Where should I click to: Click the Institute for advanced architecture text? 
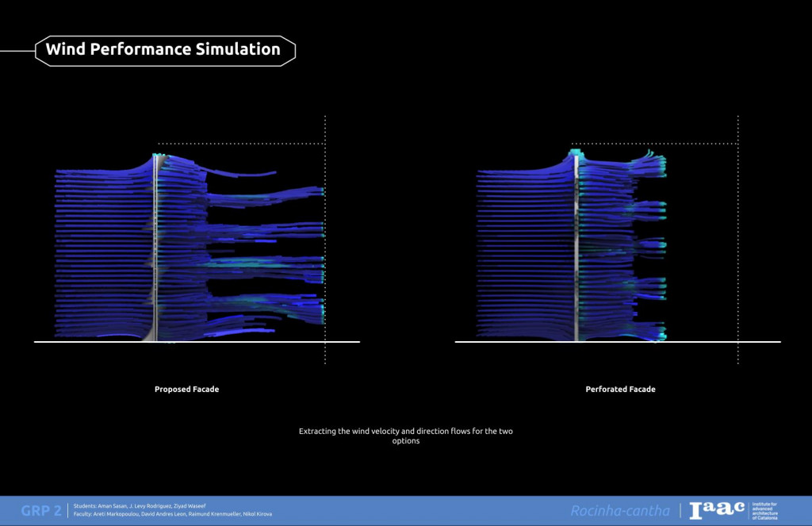pyautogui.click(x=764, y=510)
